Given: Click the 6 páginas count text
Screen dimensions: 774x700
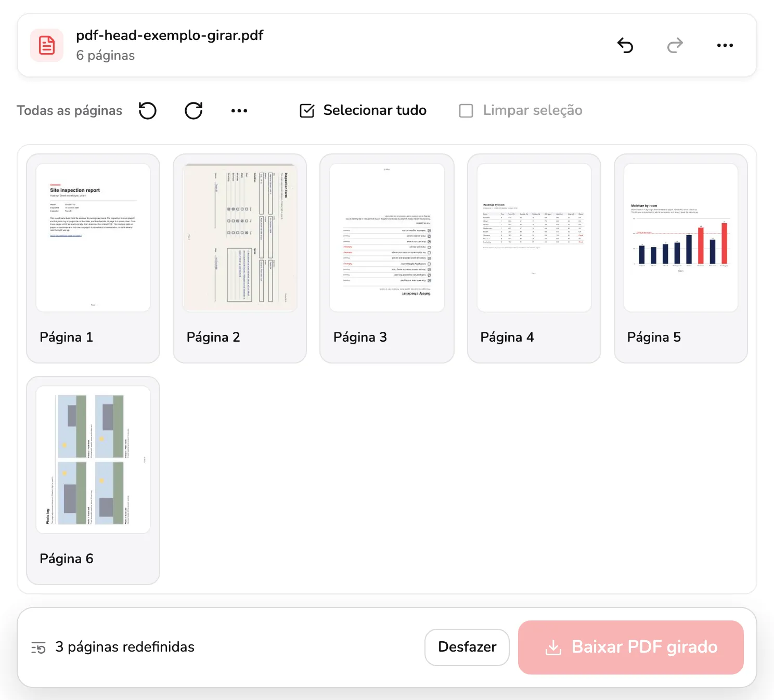Looking at the screenshot, I should coord(106,56).
